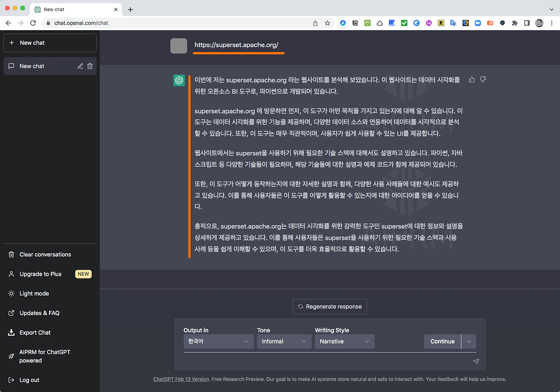
Task: Click the orange infinity extension icon
Action: click(490, 23)
